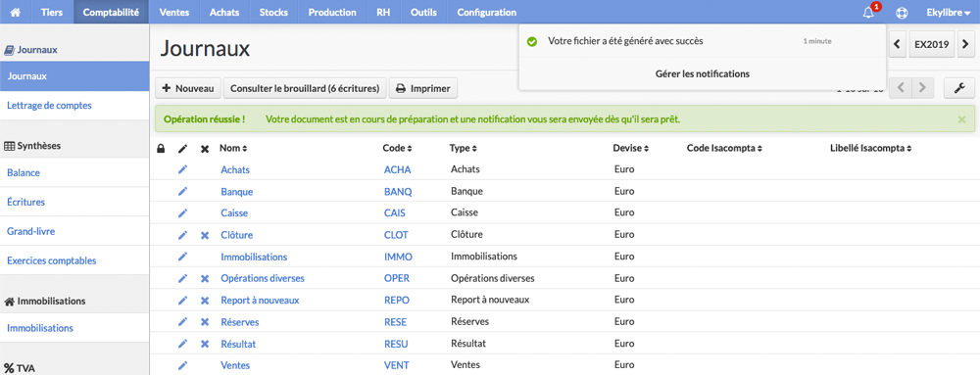This screenshot has width=980, height=375.
Task: Dismiss the green success alert
Action: (x=961, y=118)
